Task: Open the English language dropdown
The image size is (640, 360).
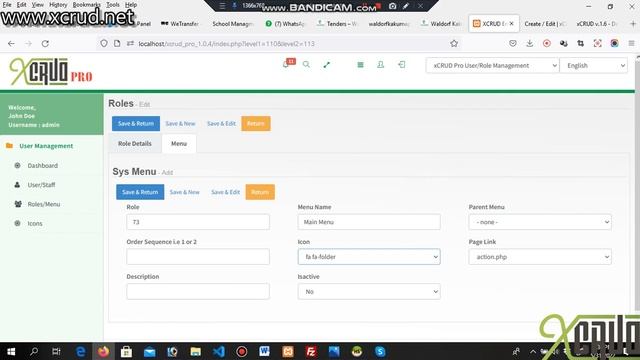Action: [593, 65]
